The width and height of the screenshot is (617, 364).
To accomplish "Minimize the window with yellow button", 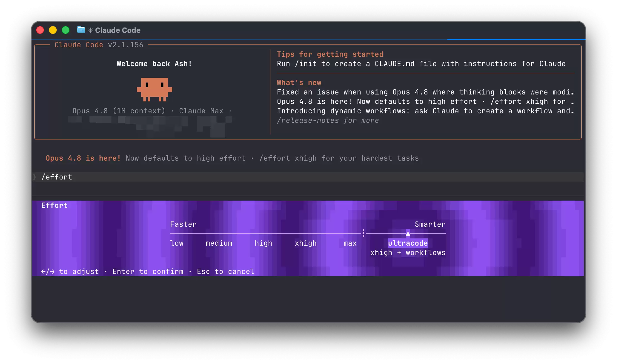I will tap(53, 30).
